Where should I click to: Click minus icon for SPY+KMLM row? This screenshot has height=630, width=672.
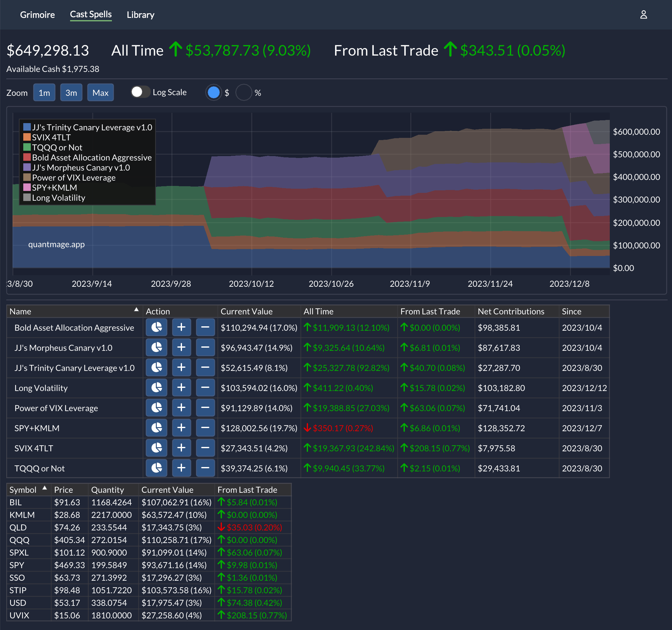[205, 428]
